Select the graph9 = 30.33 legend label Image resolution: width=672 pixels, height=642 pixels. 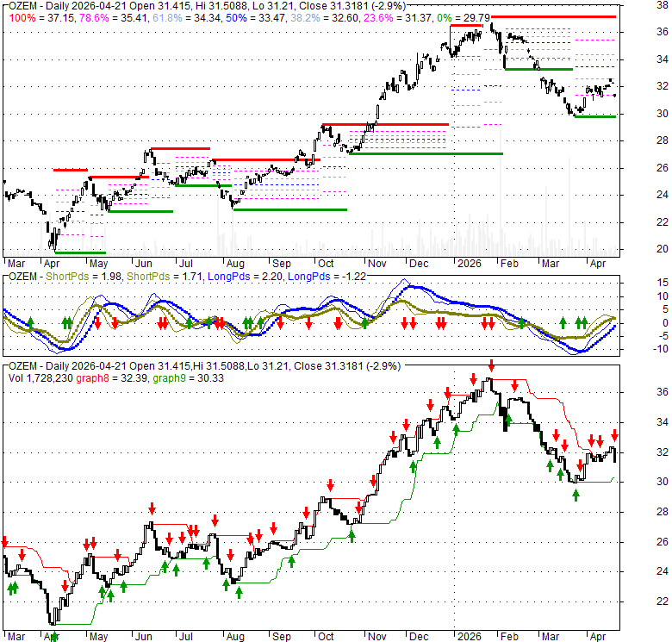(x=188, y=378)
